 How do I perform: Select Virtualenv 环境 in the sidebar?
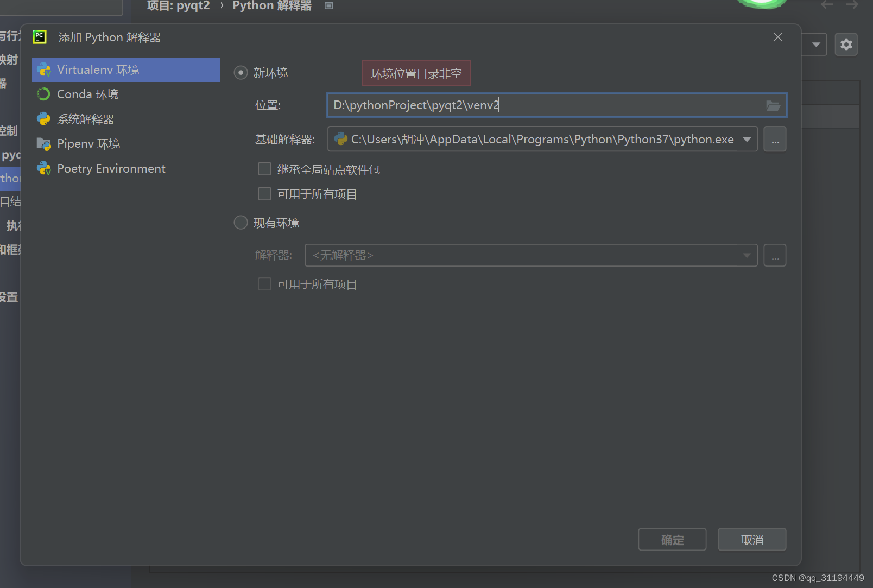pos(126,69)
